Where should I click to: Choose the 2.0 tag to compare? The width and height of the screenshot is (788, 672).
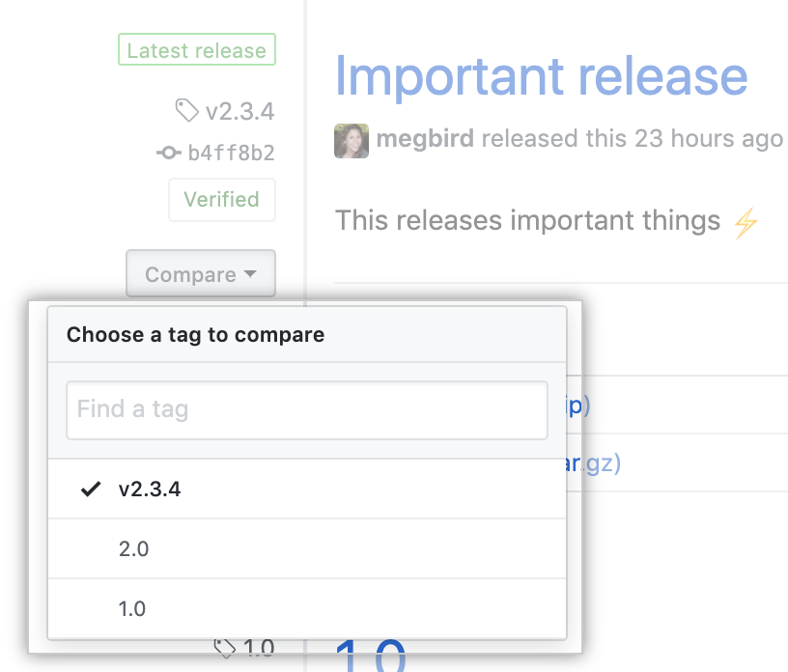click(134, 549)
